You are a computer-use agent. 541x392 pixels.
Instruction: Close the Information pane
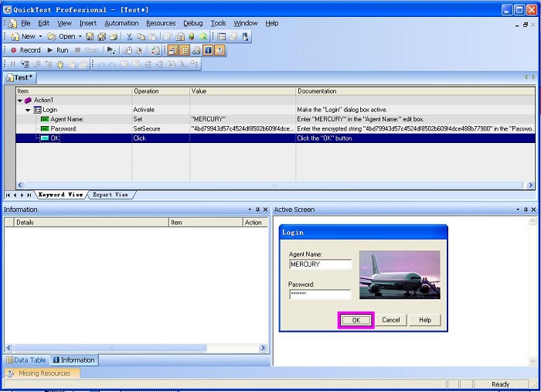pos(265,210)
